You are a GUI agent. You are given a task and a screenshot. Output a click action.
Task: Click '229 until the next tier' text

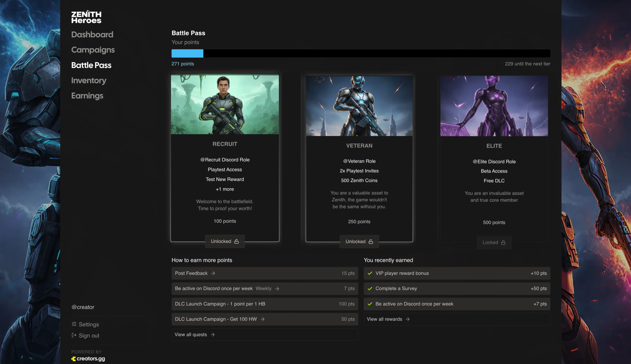[528, 64]
